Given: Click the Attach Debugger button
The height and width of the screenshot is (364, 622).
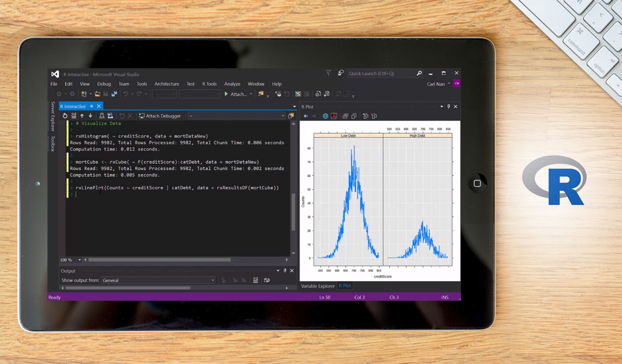Looking at the screenshot, I should (x=160, y=116).
